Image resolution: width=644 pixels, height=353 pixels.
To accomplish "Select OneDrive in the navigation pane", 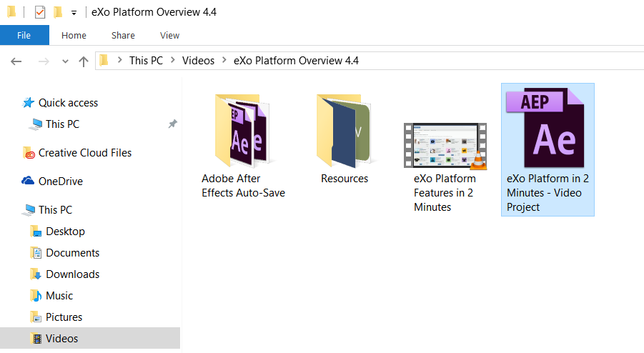I will coord(61,181).
